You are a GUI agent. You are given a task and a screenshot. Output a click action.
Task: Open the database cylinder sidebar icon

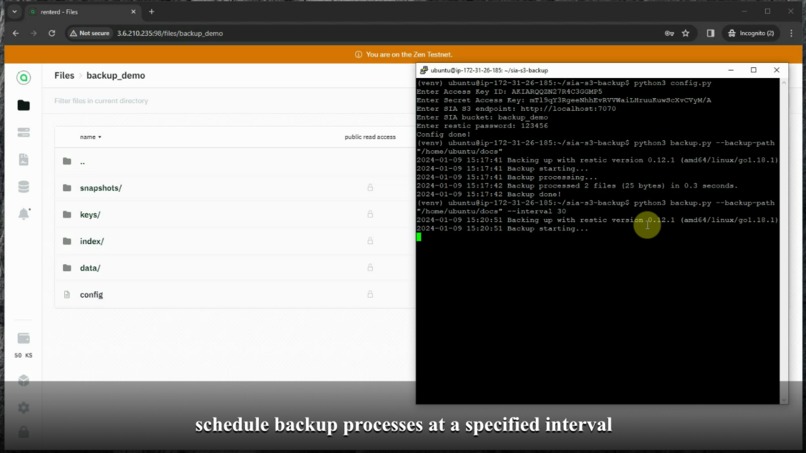click(23, 187)
